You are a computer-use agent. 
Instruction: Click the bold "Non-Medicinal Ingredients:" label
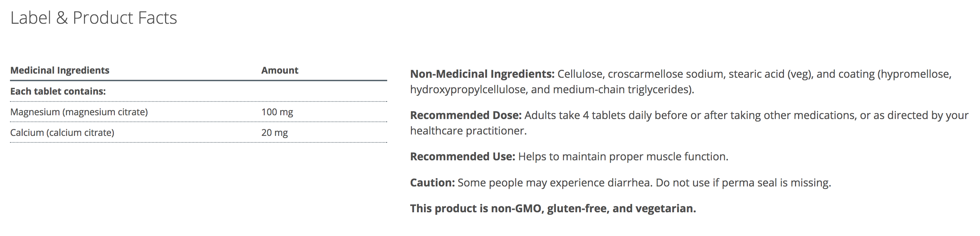tap(482, 74)
